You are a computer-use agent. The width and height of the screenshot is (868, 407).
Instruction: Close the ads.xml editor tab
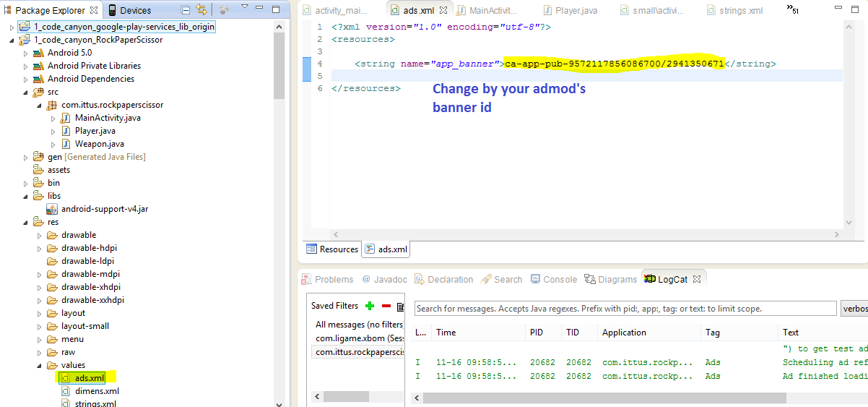click(443, 11)
